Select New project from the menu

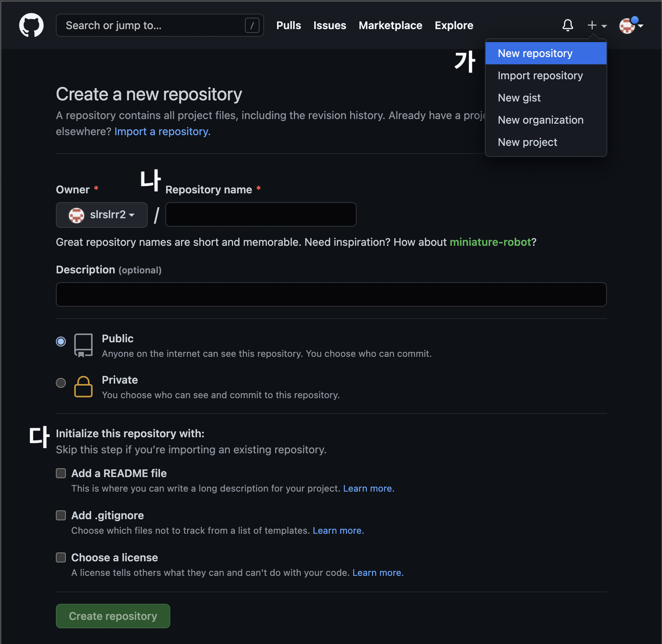[546, 142]
